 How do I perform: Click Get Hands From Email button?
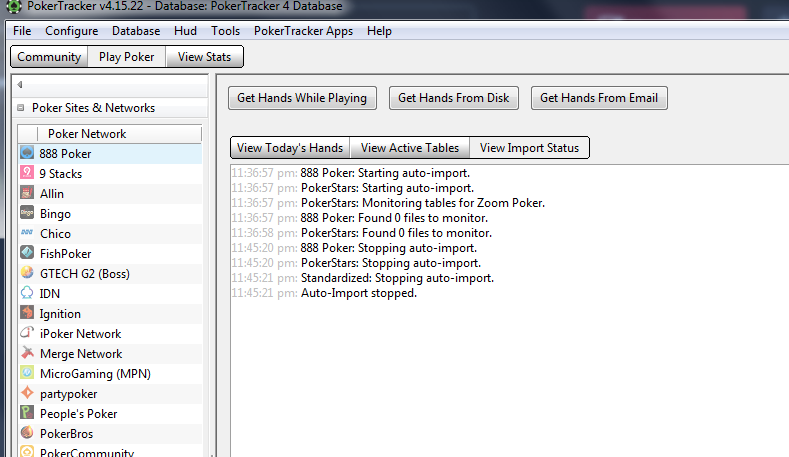coord(599,98)
